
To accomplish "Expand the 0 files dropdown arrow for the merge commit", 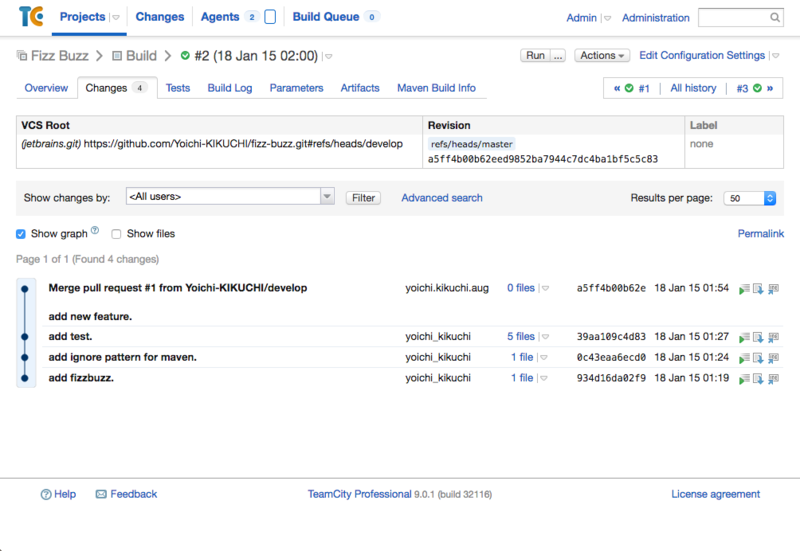I will coord(545,288).
